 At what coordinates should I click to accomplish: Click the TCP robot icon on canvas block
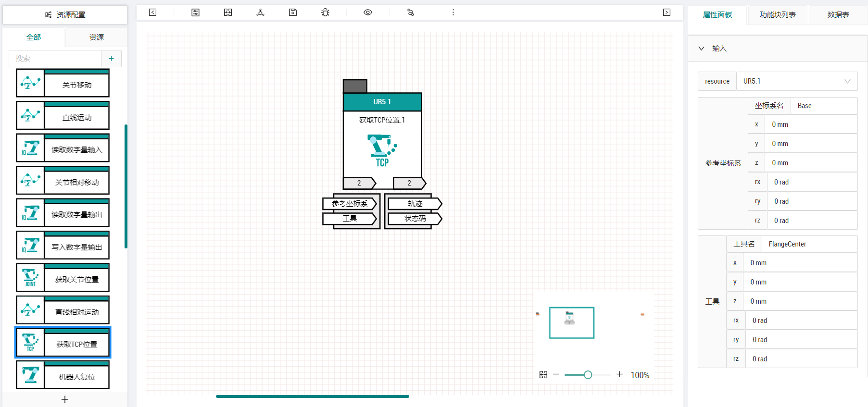point(382,150)
